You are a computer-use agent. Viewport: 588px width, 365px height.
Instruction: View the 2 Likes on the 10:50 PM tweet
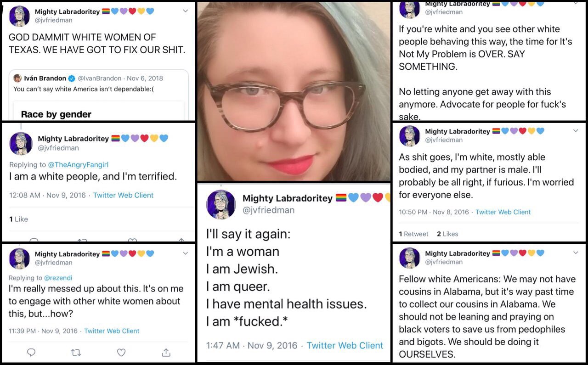[447, 234]
